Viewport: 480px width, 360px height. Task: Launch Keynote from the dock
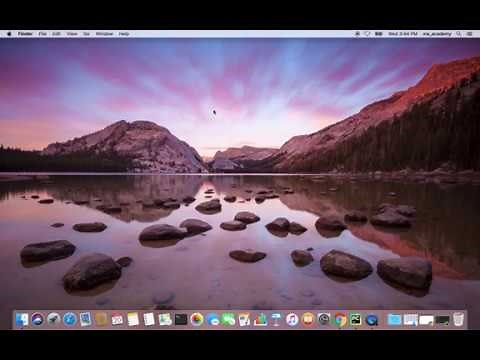click(276, 320)
